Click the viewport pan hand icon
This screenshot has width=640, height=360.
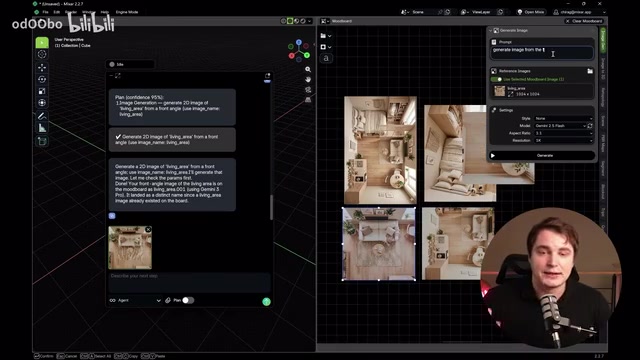tap(308, 80)
